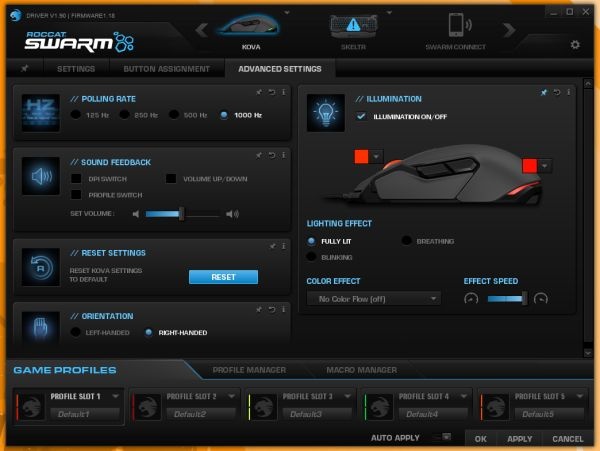The height and width of the screenshot is (451, 600).
Task: Select Fully Lit lighting effect
Action: 311,241
